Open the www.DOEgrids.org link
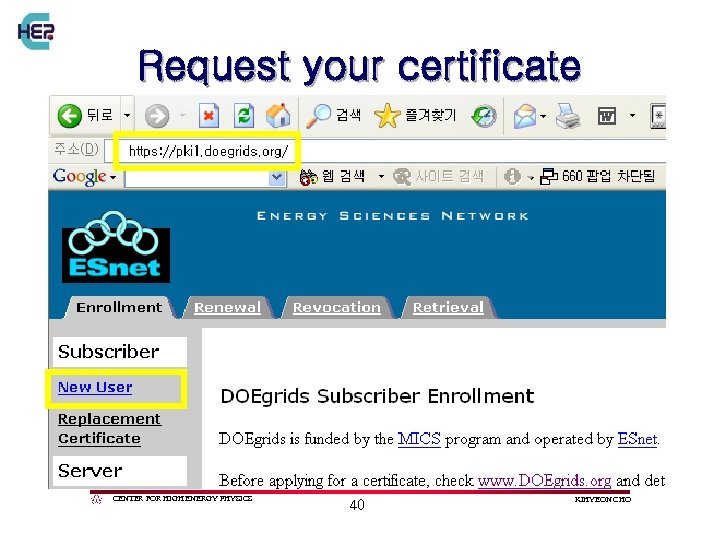This screenshot has width=720, height=540. coord(544,481)
